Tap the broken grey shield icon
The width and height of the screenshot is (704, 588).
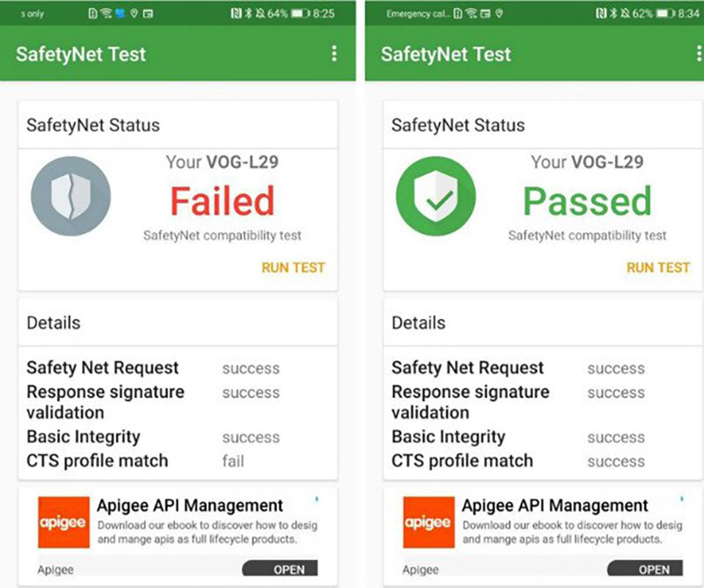pyautogui.click(x=71, y=196)
